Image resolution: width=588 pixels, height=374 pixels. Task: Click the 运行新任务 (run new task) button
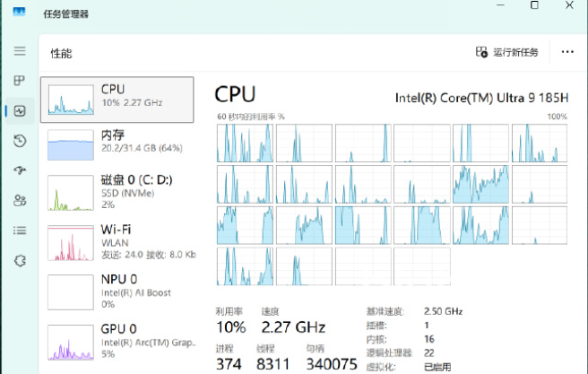point(507,52)
